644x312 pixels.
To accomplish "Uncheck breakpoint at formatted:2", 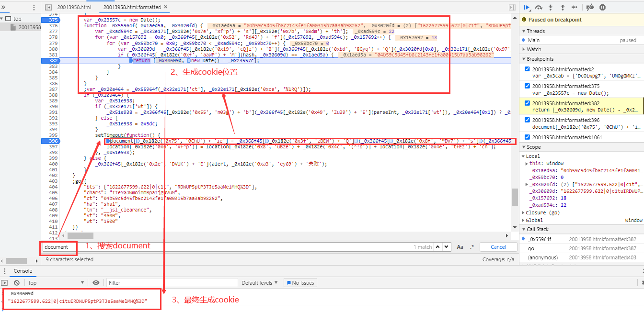I will click(x=528, y=69).
